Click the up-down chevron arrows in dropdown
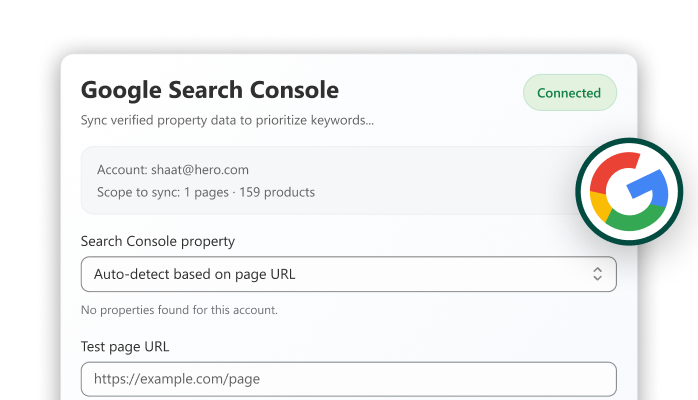Image resolution: width=698 pixels, height=400 pixels. [x=597, y=274]
